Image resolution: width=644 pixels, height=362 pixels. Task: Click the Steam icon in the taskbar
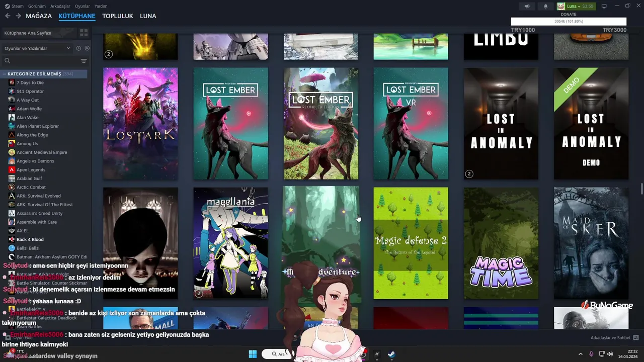(x=391, y=354)
